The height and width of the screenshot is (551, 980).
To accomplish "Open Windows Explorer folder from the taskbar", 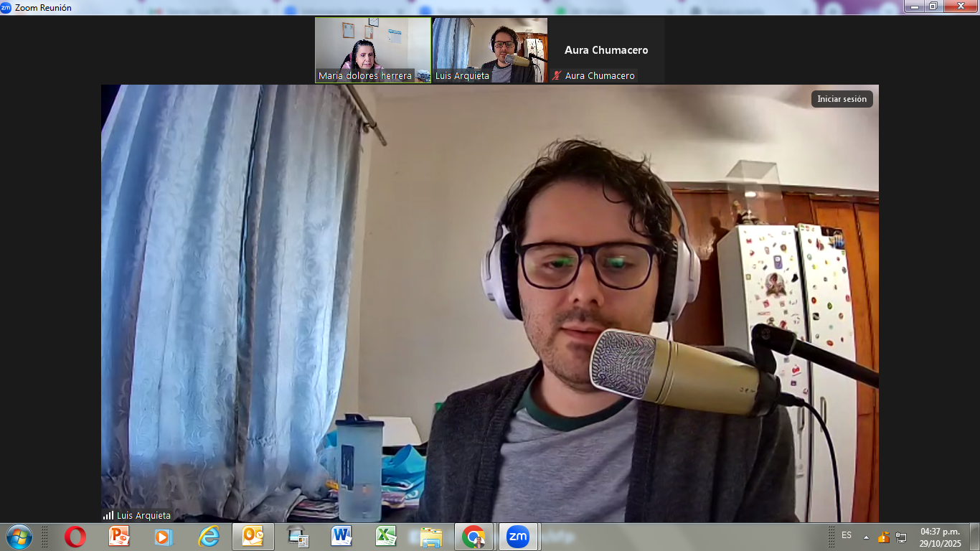I will click(x=430, y=537).
